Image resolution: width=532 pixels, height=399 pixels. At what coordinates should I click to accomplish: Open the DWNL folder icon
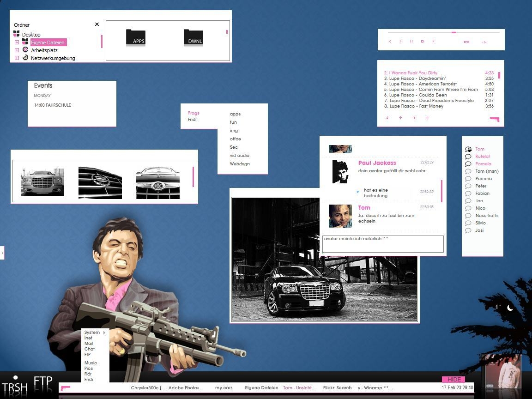click(193, 37)
